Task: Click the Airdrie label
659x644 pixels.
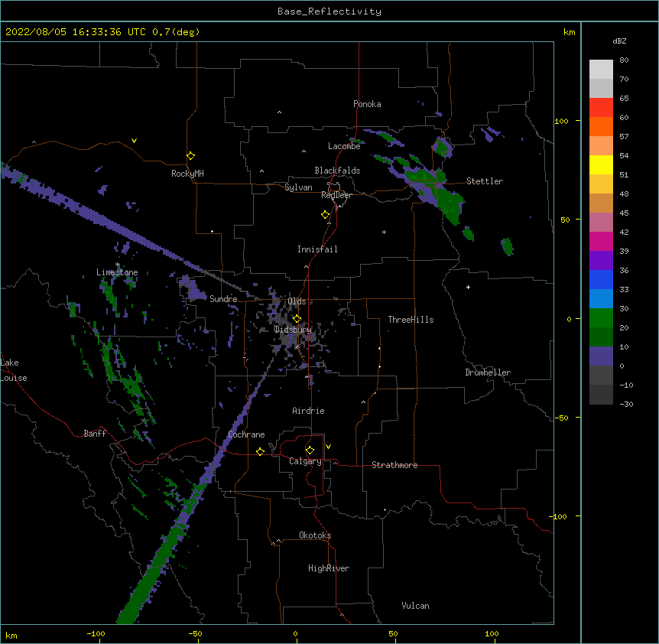Action: click(x=309, y=411)
